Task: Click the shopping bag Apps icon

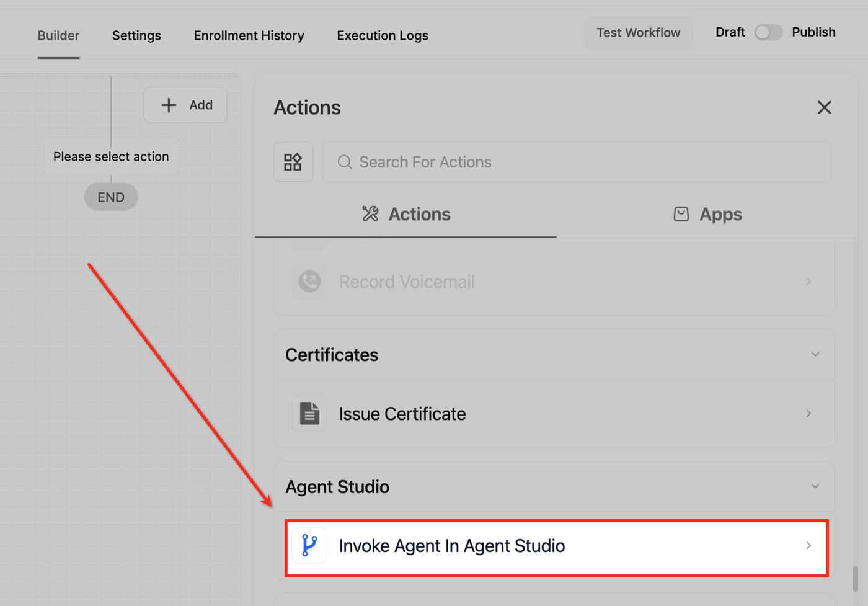Action: 681,214
